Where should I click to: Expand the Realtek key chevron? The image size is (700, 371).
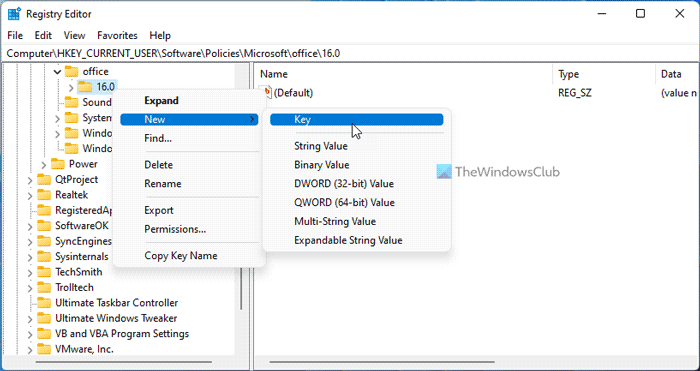tap(30, 196)
